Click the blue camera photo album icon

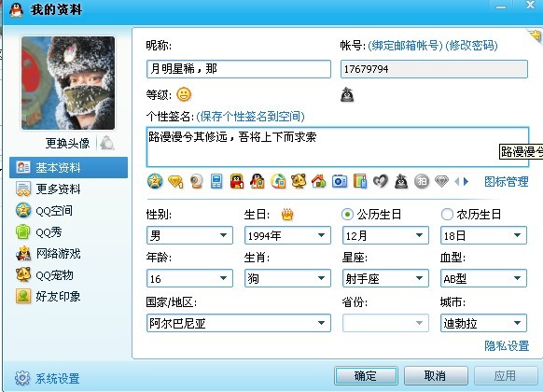pos(340,181)
